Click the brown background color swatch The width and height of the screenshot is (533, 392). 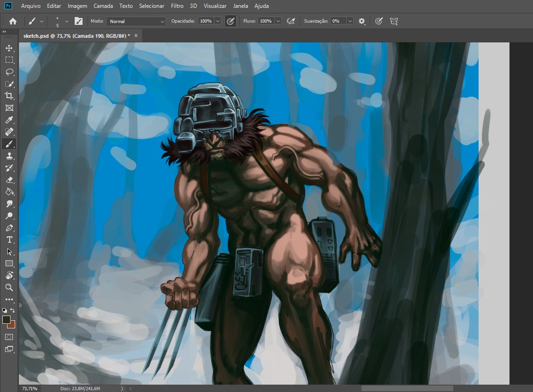click(12, 325)
